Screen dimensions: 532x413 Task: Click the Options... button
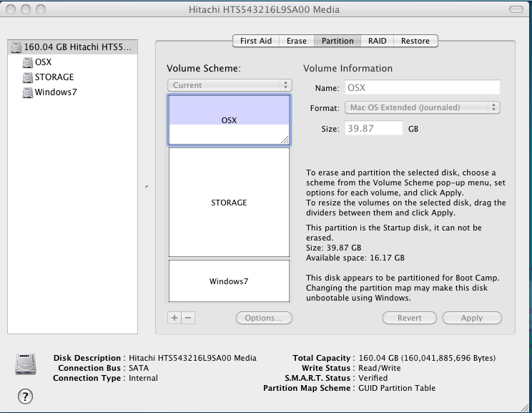pyautogui.click(x=264, y=318)
